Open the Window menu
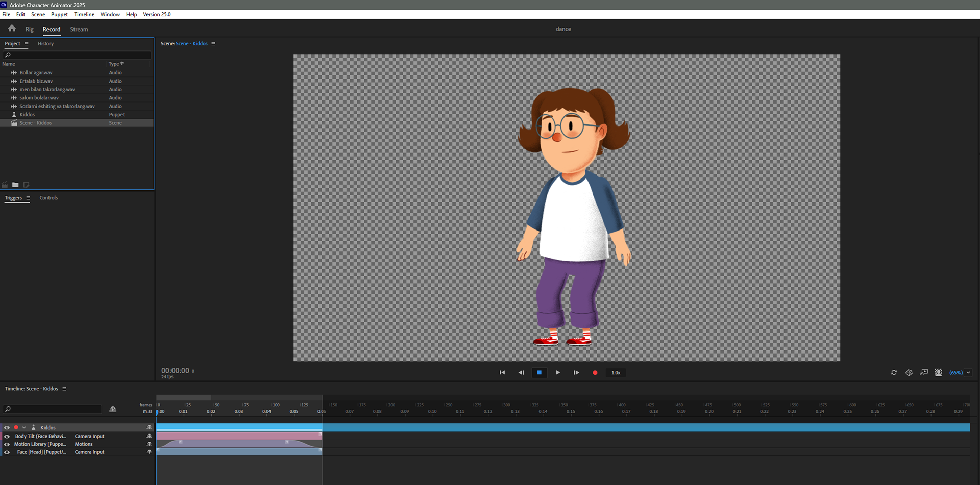The width and height of the screenshot is (980, 485). pyautogui.click(x=110, y=14)
